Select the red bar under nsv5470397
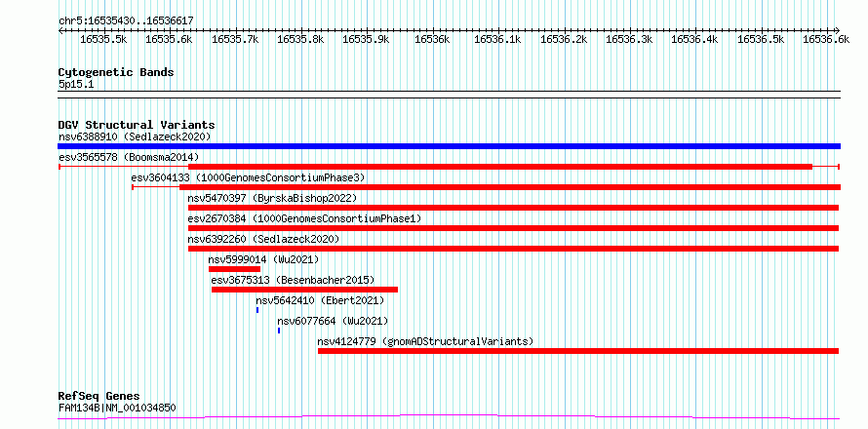 pos(513,208)
